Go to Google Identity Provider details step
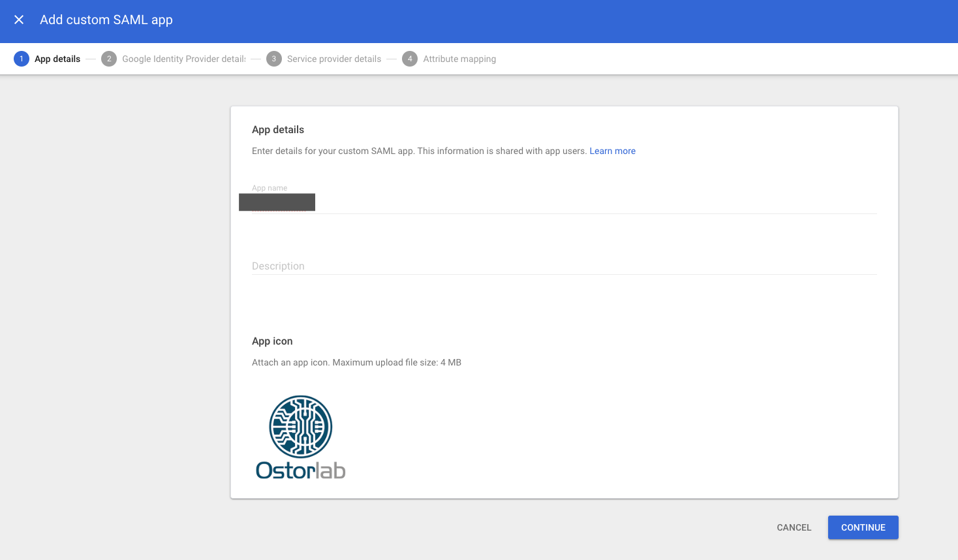Screen dimensions: 958x560 pos(183,59)
